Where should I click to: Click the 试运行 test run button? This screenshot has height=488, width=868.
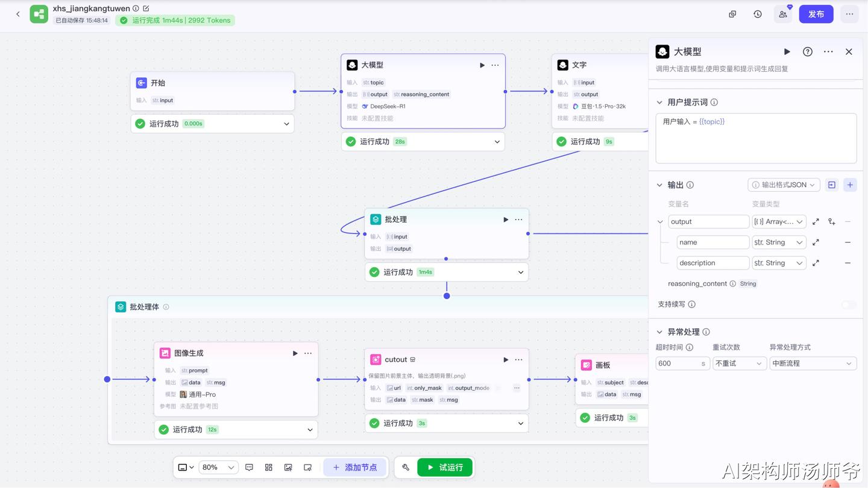[x=445, y=467]
